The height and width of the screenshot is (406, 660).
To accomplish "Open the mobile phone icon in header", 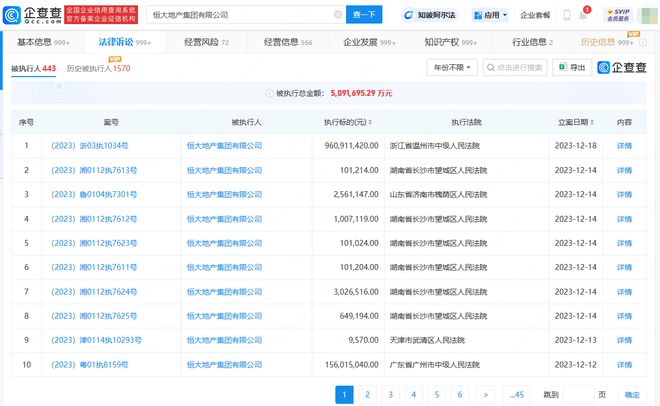I will pyautogui.click(x=567, y=15).
